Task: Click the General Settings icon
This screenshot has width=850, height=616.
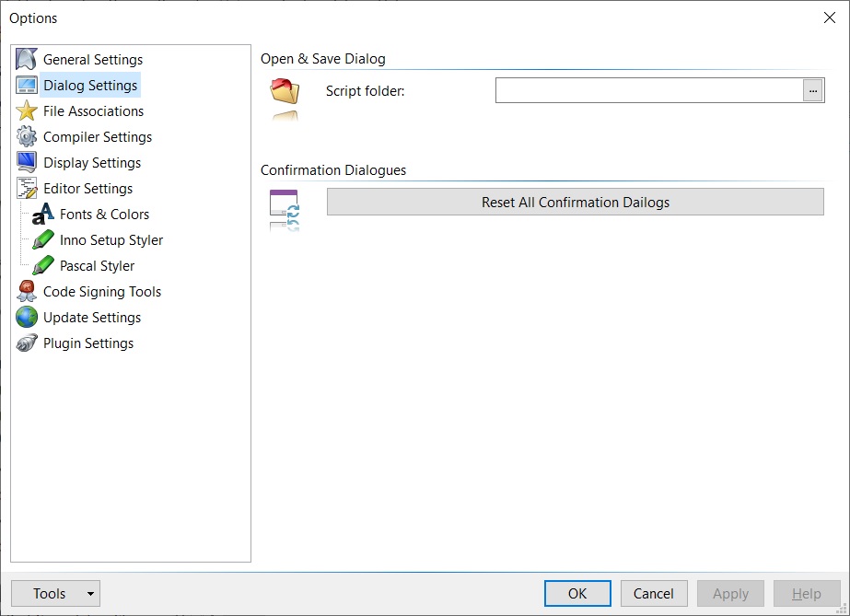Action: [x=26, y=59]
